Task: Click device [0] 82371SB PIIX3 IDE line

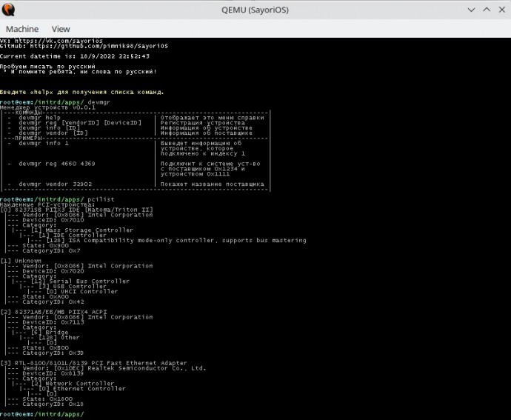Action: [x=76, y=210]
